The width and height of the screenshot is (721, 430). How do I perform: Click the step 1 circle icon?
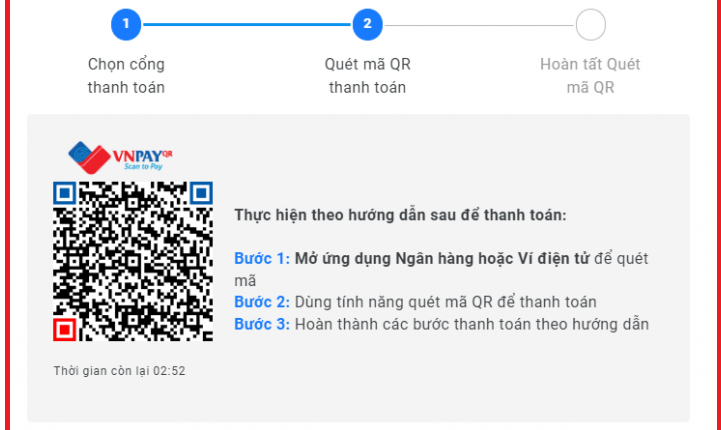[126, 24]
